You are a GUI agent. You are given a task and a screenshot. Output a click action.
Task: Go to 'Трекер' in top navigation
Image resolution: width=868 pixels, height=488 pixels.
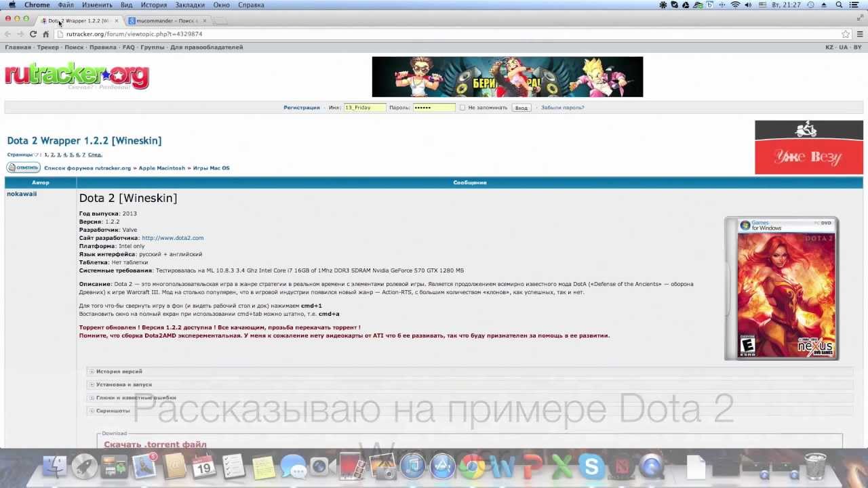47,47
